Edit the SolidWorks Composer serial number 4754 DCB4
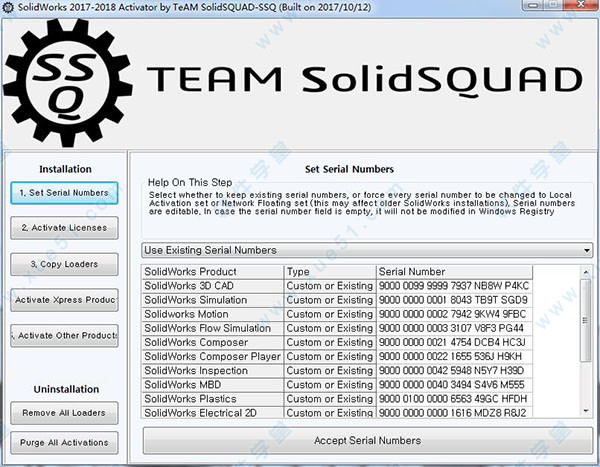 (x=454, y=343)
